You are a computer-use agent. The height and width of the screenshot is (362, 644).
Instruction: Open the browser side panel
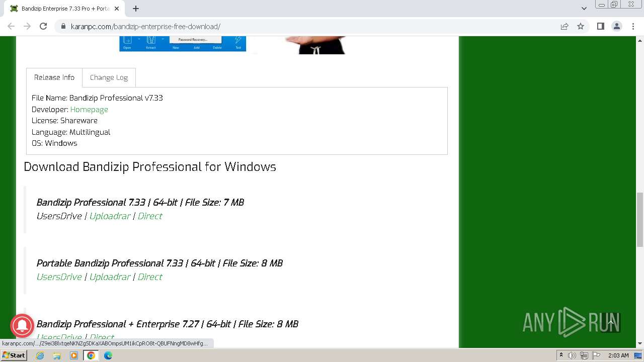click(x=600, y=26)
